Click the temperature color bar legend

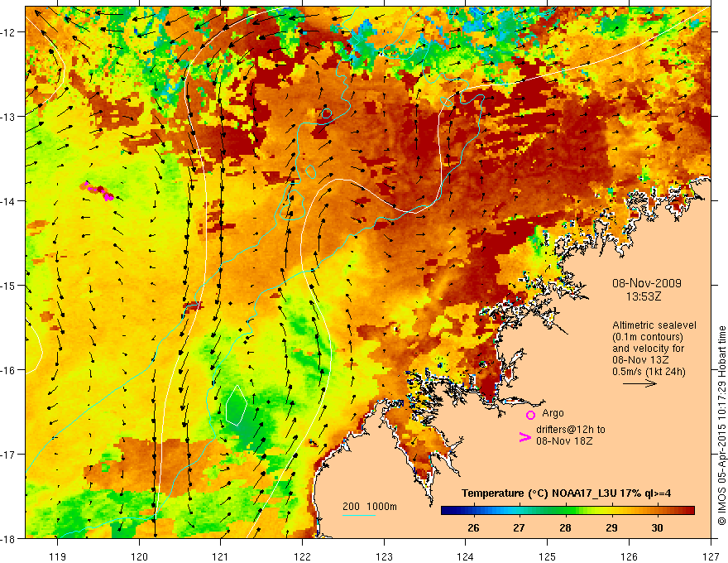tap(568, 511)
